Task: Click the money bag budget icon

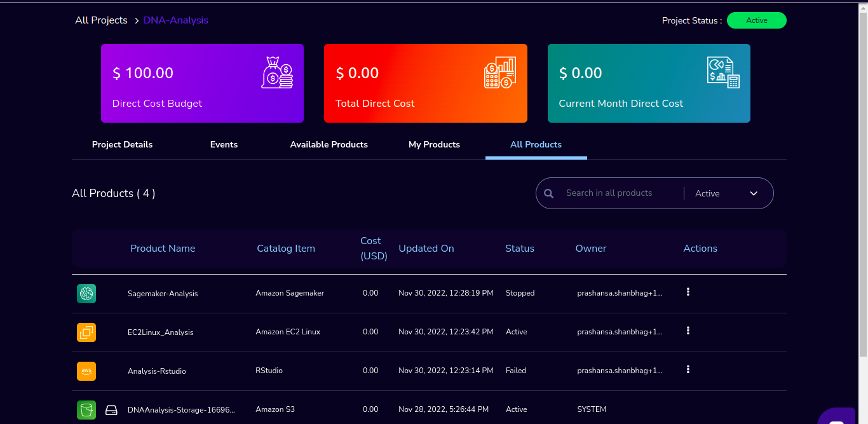Action: [277, 72]
